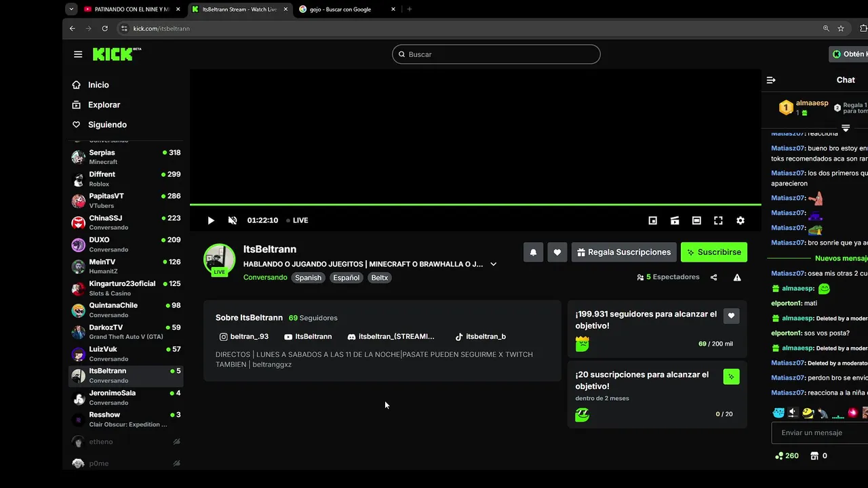This screenshot has height=488, width=868.
Task: Report stream via warning icon
Action: click(x=737, y=277)
